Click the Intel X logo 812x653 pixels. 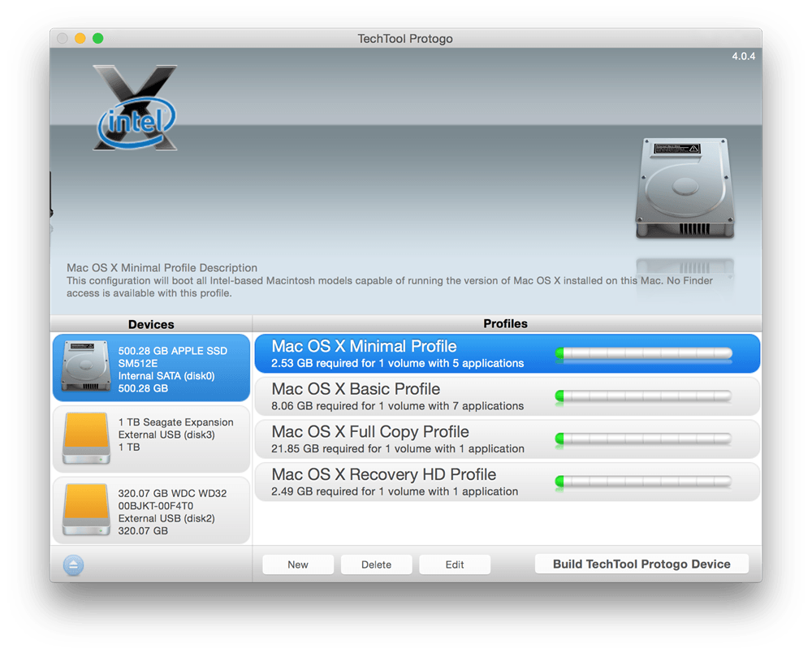coord(136,108)
